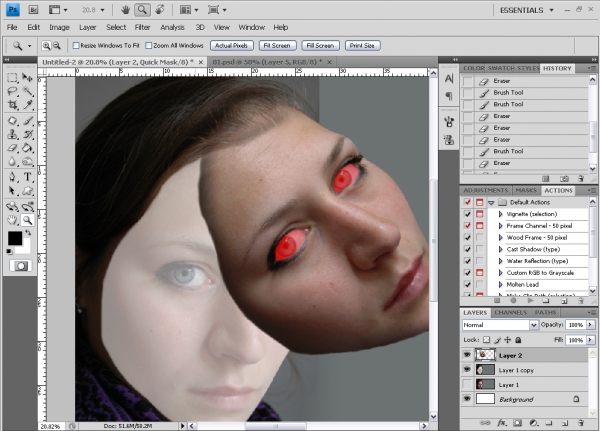Uncheck the Vignette (selection) action
The width and height of the screenshot is (600, 431).
[467, 214]
